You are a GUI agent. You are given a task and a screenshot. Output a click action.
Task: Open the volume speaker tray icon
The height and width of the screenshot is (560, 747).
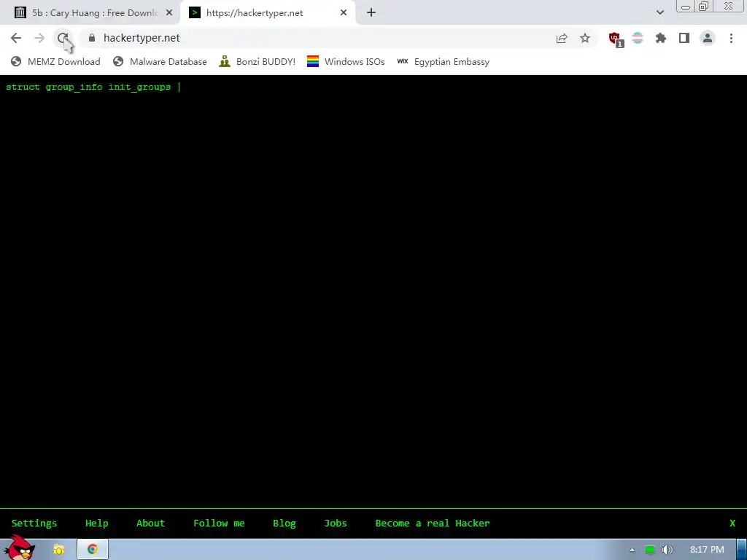[x=667, y=550]
